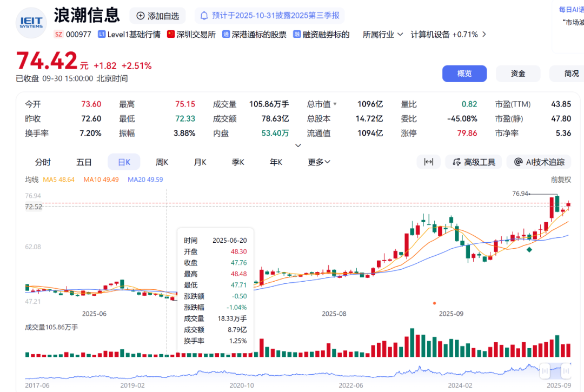This screenshot has width=584, height=392.
Task: Click the green diamond marker on the K-line chart
Action: [x=529, y=249]
